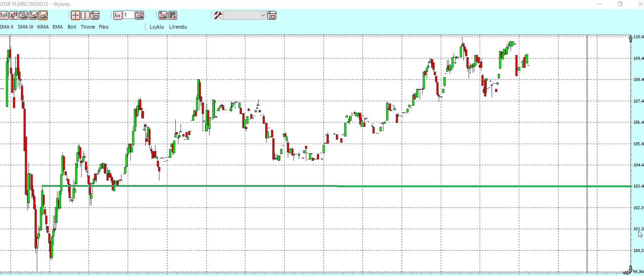Apply the EMA indicator

(x=58, y=27)
